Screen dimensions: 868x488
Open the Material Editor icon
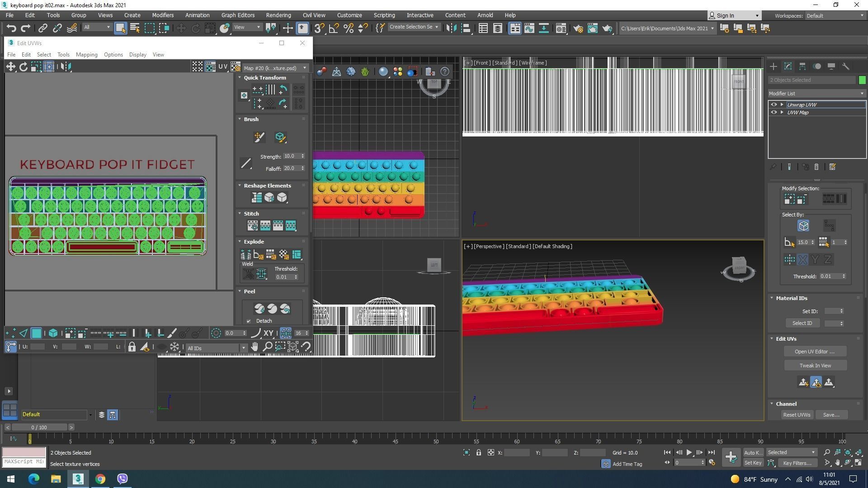pos(561,28)
